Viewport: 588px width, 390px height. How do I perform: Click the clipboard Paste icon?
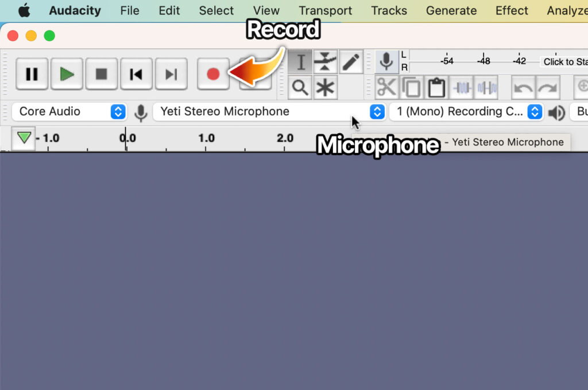436,88
